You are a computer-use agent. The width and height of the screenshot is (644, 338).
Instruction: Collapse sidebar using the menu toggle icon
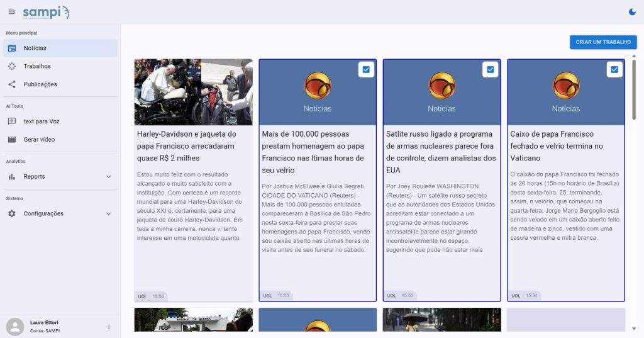12,12
